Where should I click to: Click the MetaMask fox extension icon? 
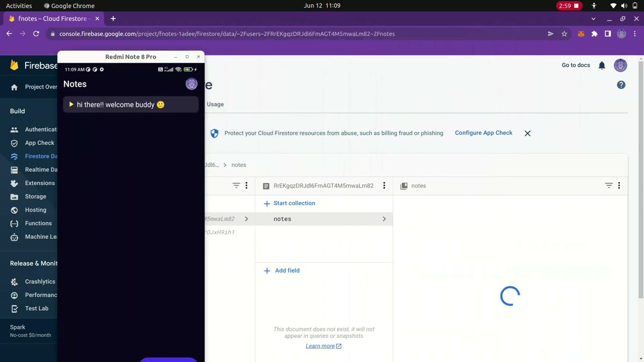pos(581,34)
